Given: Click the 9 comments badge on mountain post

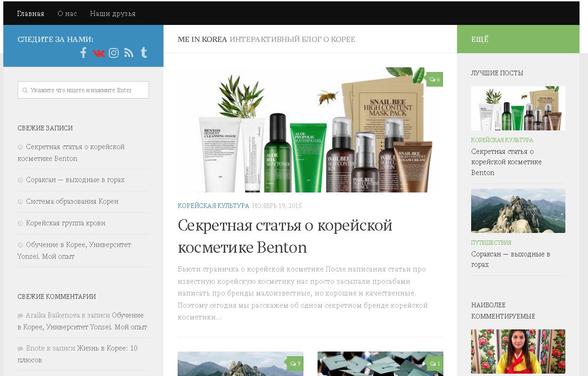Looking at the screenshot, I should tap(295, 363).
